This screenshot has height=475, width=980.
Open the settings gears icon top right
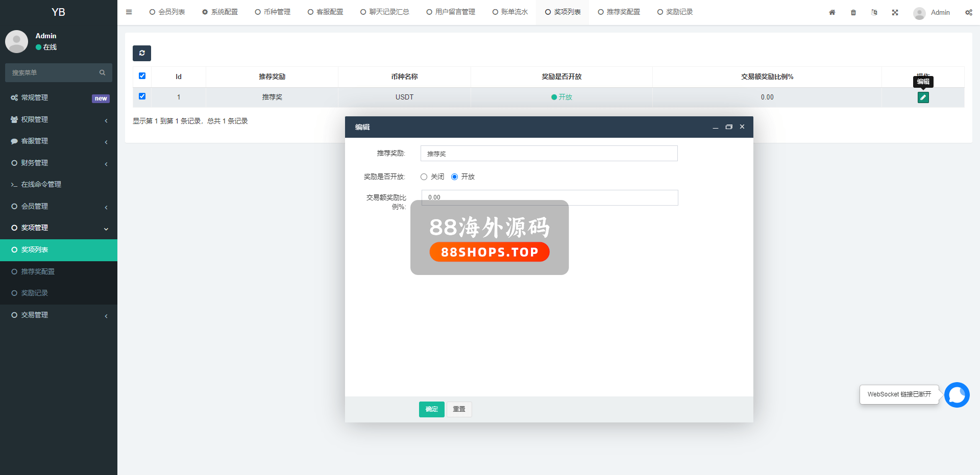click(968, 12)
